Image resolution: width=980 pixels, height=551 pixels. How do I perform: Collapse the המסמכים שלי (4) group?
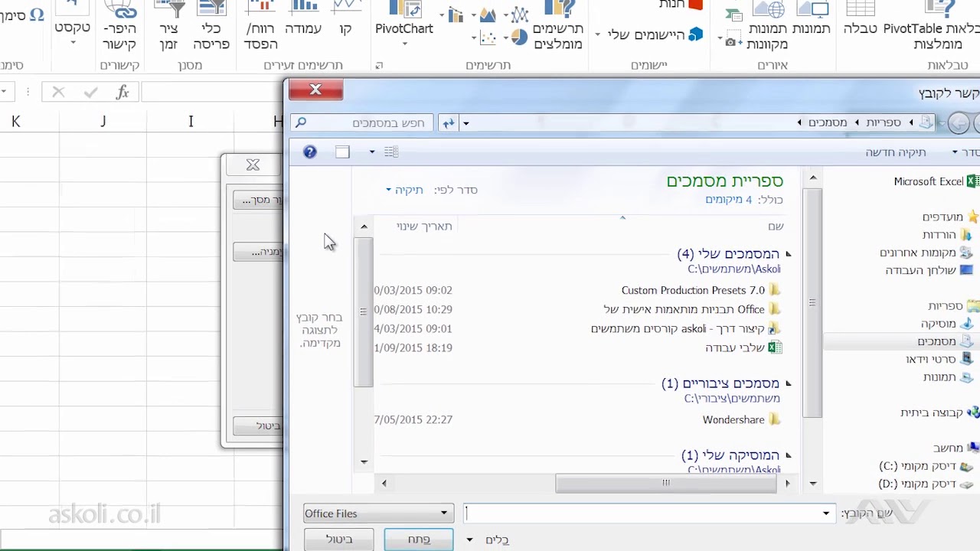788,254
